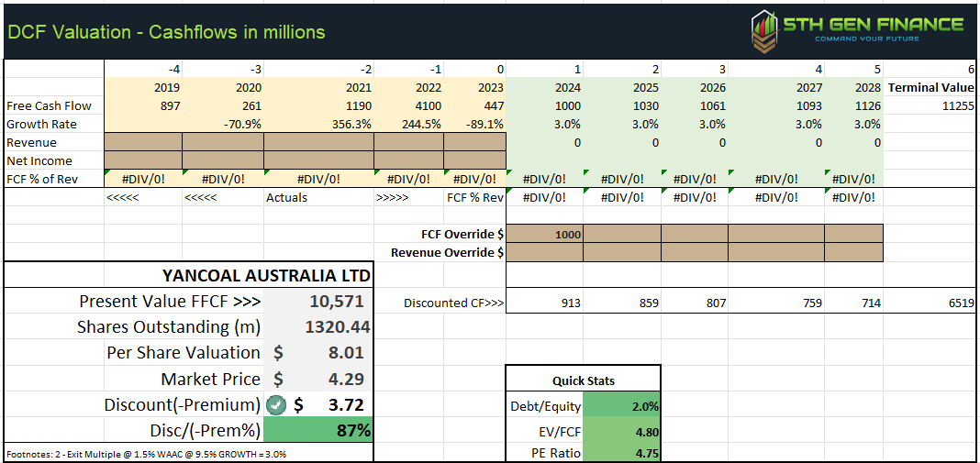Select the Revenue Override cell under 2026

[x=695, y=252]
